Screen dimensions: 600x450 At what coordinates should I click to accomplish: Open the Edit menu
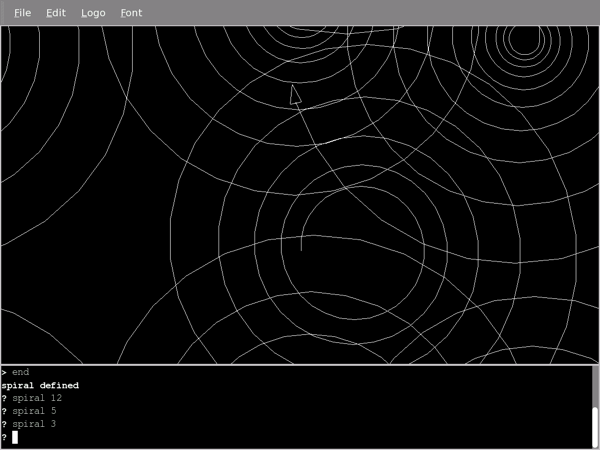[56, 13]
